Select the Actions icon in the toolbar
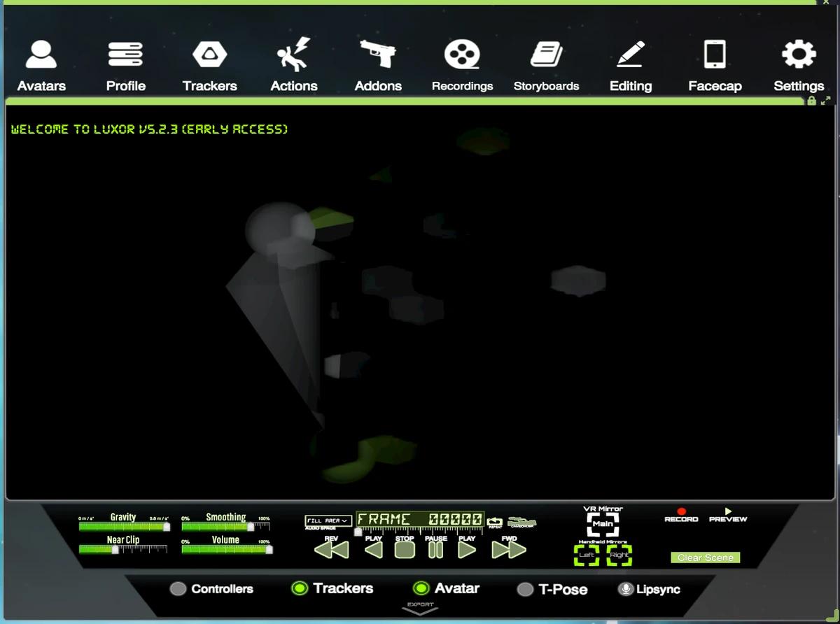840x624 pixels. pyautogui.click(x=294, y=63)
